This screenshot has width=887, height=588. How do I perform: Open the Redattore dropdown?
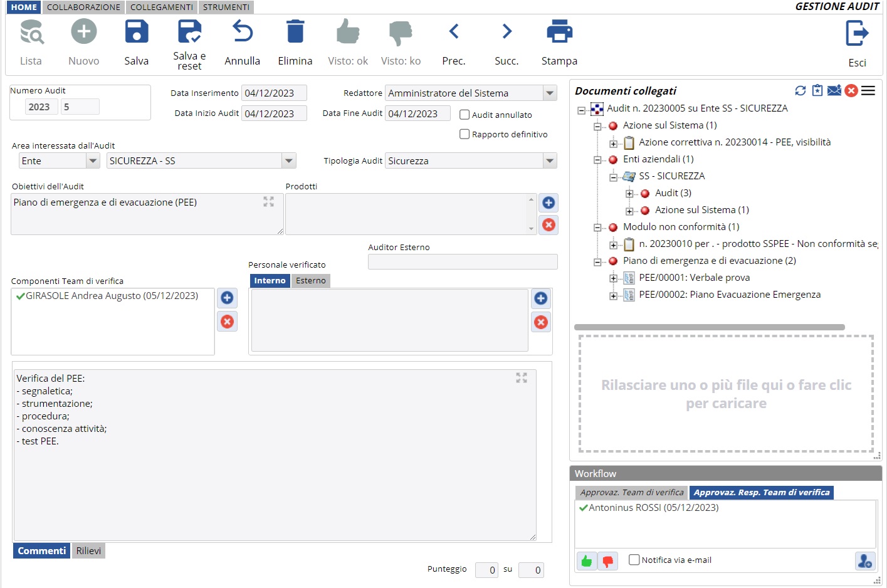pyautogui.click(x=550, y=93)
